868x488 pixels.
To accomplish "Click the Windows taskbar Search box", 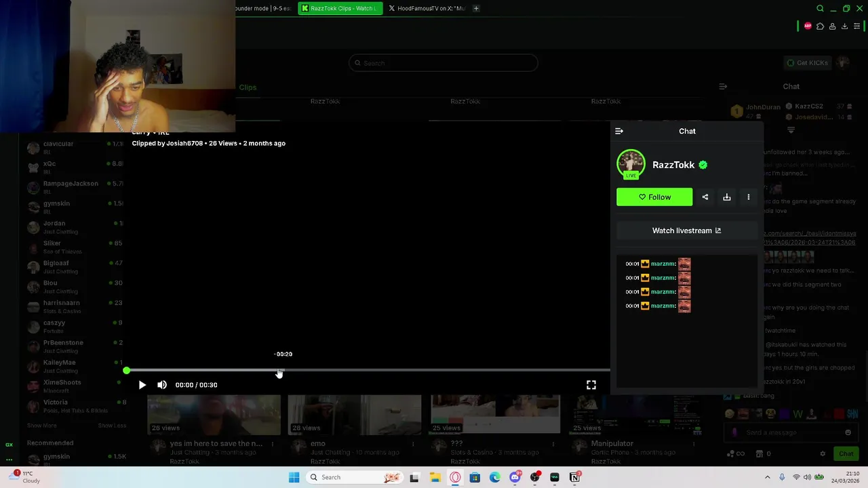I will 354,477.
